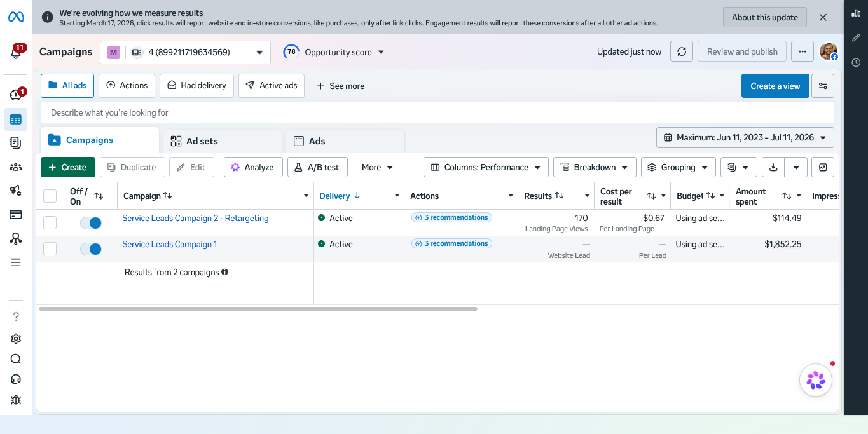Open notifications bell with 11 alerts
868x434 pixels.
[x=17, y=52]
